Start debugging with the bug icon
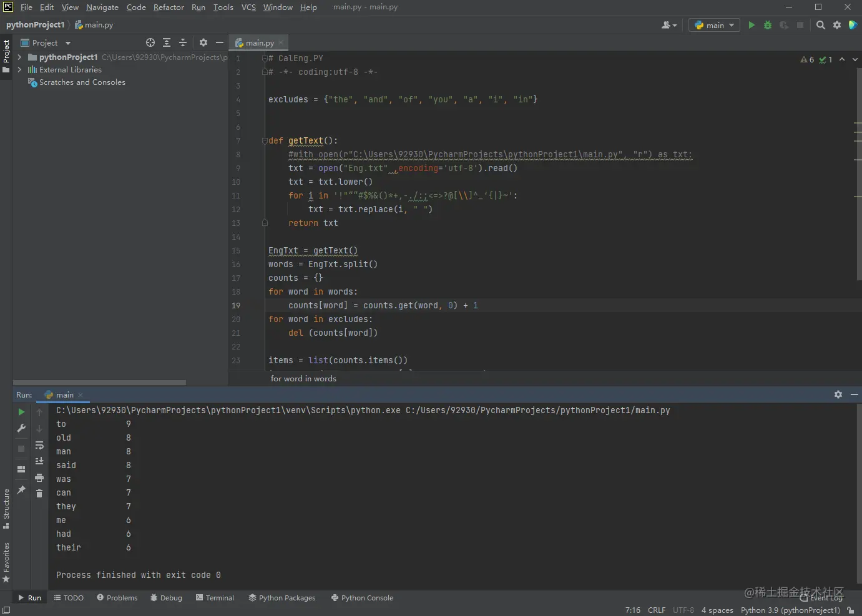The width and height of the screenshot is (862, 616). tap(768, 25)
